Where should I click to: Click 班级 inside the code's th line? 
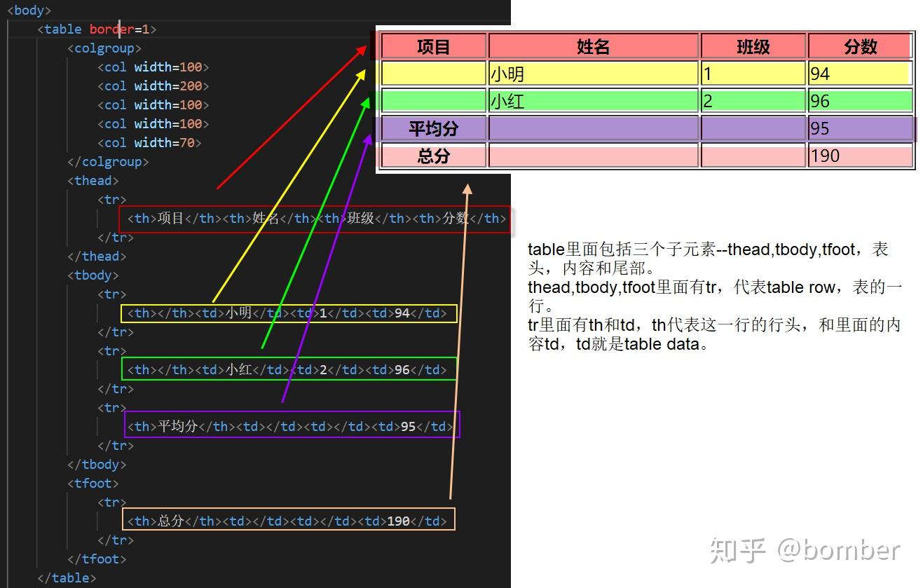(x=360, y=218)
